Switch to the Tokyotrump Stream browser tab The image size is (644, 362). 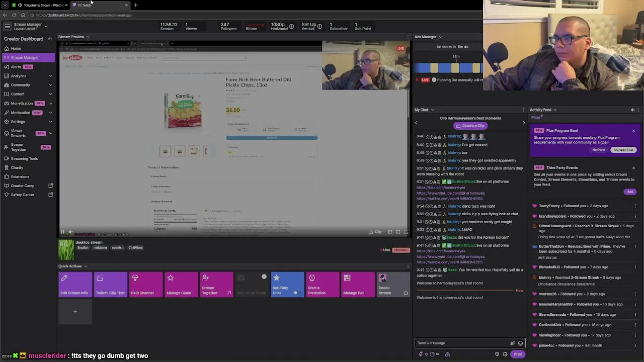[x=40, y=5]
